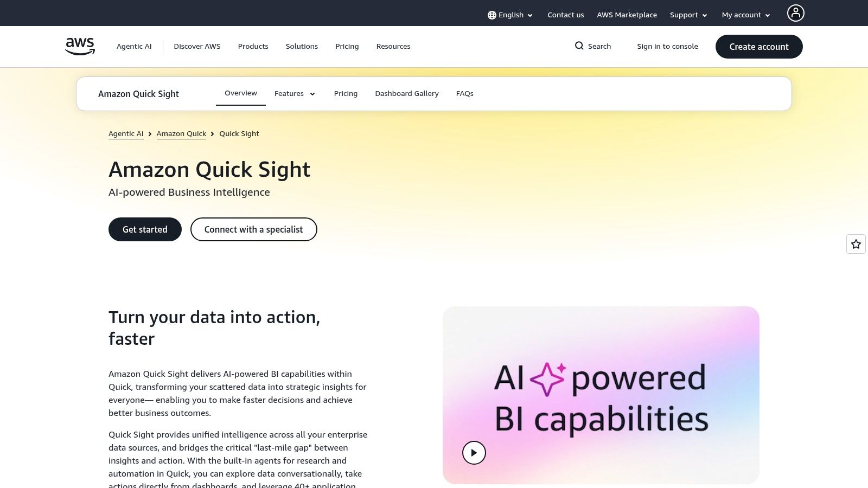Click the Agentic AI breadcrumb link

click(126, 134)
